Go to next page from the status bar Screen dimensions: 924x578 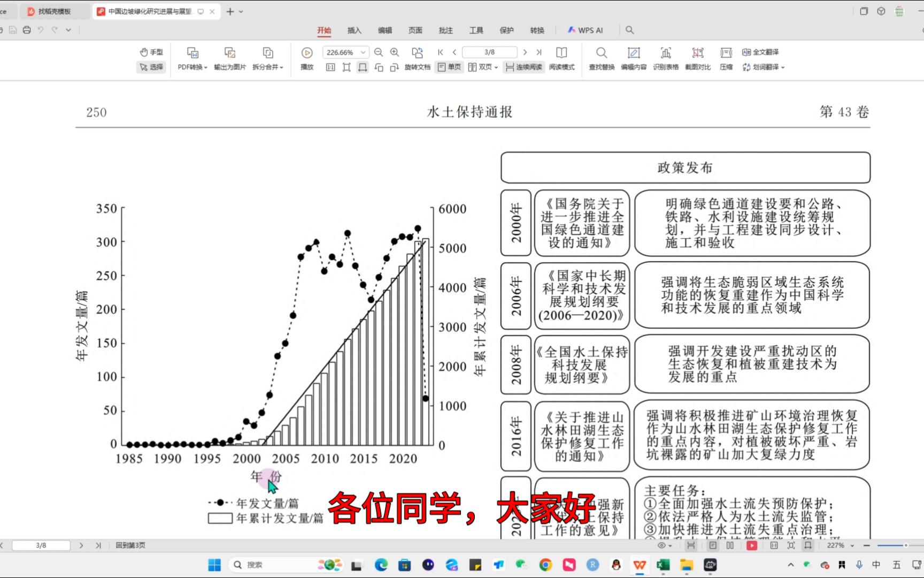81,545
